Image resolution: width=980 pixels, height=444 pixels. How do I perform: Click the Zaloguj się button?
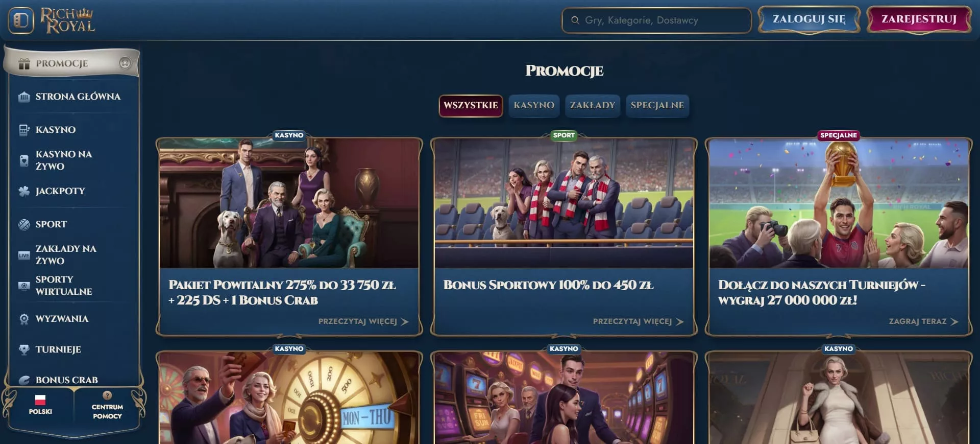pos(809,19)
